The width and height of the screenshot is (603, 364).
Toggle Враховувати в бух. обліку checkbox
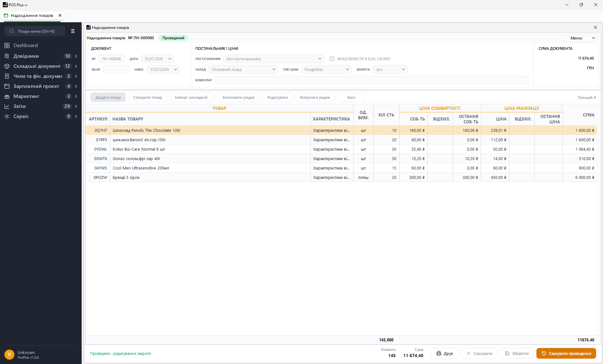pos(332,59)
